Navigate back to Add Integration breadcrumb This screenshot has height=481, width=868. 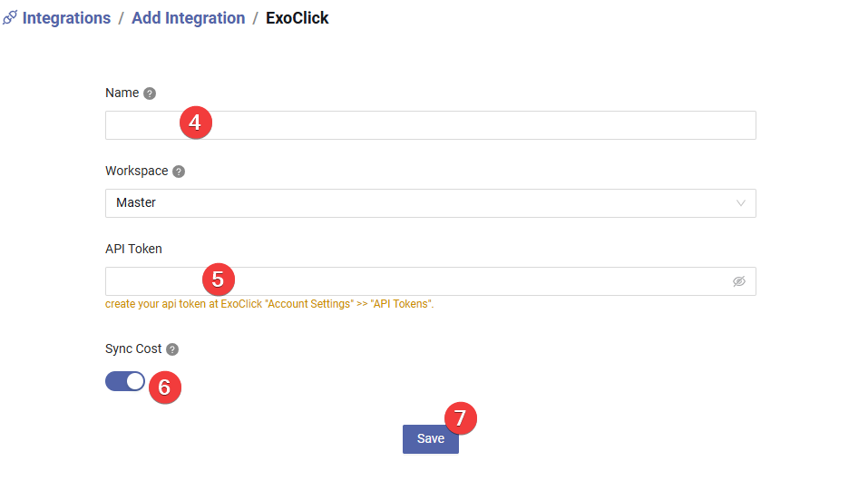(x=188, y=18)
